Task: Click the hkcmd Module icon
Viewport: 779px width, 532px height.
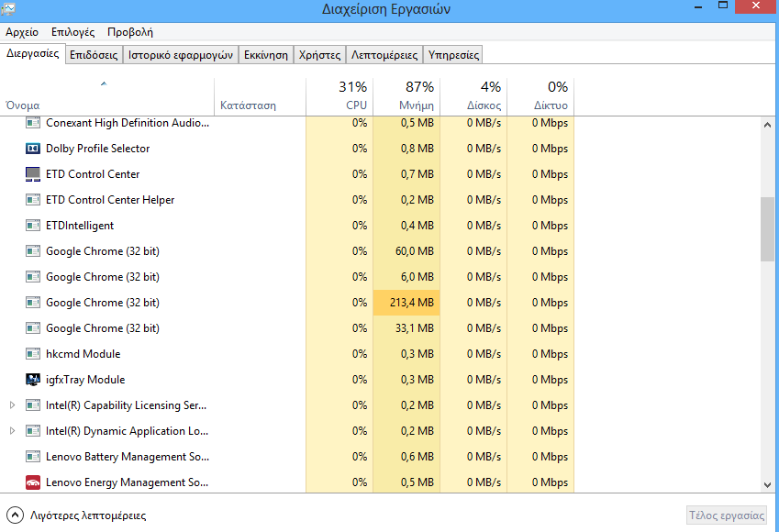Action: tap(33, 354)
